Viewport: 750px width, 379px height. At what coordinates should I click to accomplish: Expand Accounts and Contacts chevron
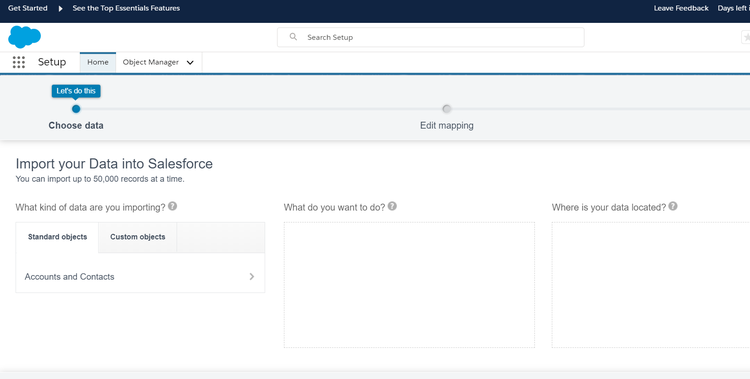click(x=252, y=277)
